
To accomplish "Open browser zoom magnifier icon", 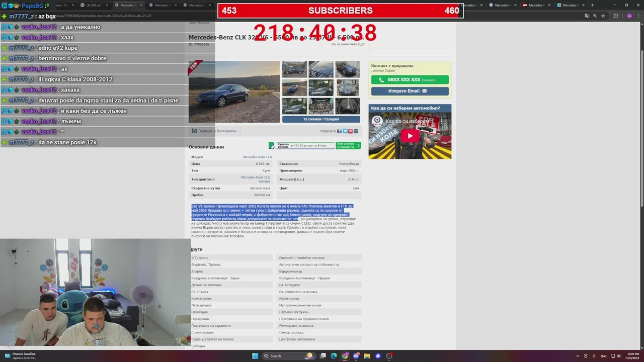I will [x=595, y=16].
